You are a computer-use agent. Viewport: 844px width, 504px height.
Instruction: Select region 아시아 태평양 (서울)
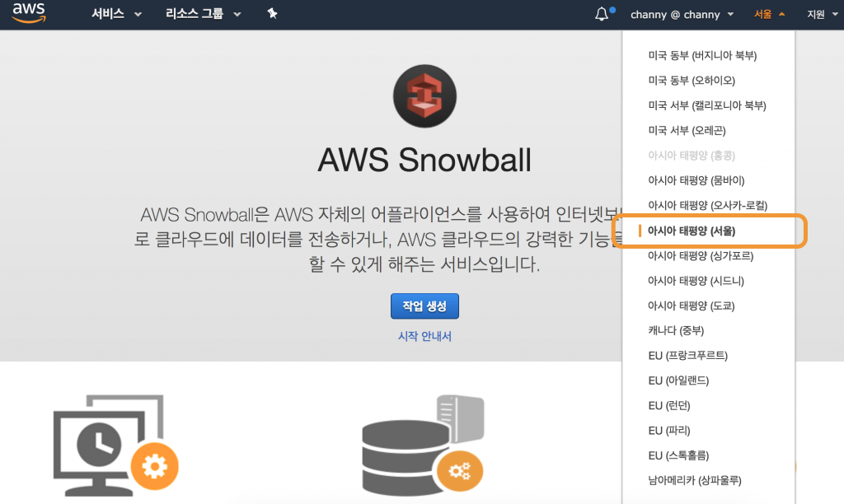692,231
